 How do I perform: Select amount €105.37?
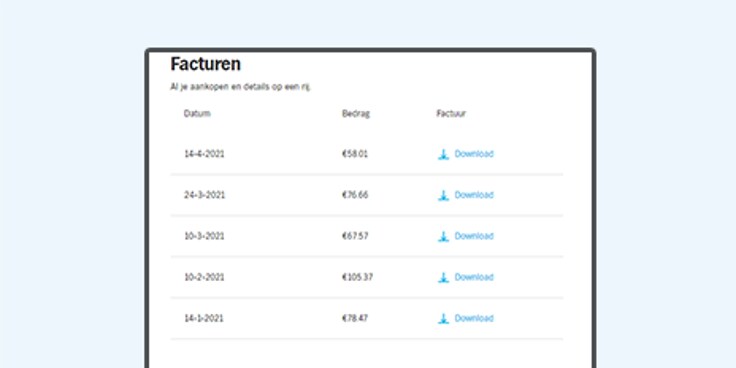[x=358, y=277]
